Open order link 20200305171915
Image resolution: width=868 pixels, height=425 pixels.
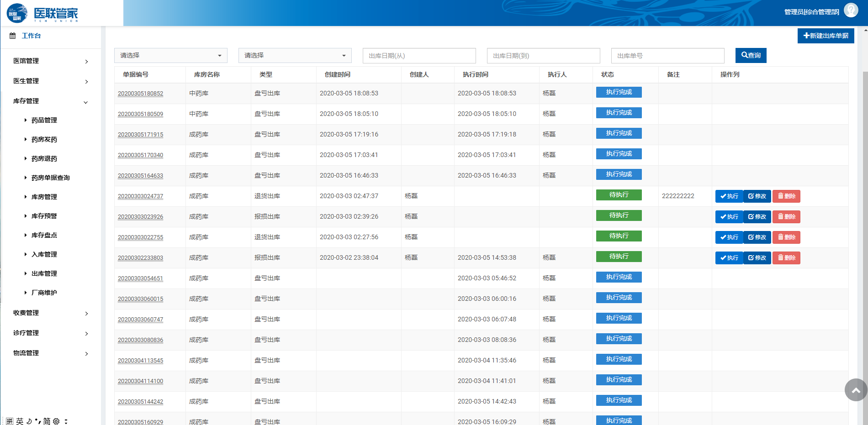coord(140,135)
